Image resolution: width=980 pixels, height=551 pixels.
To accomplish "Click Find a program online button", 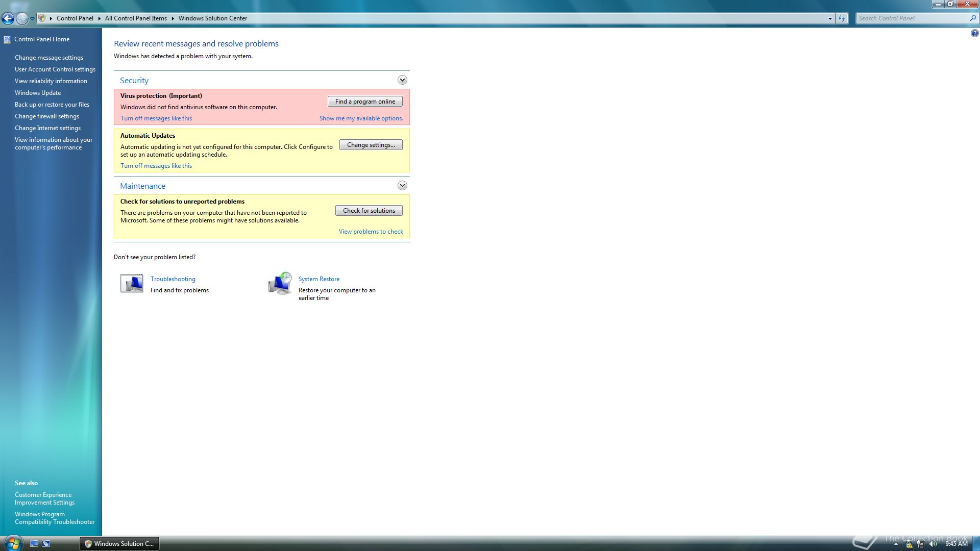I will pos(365,102).
